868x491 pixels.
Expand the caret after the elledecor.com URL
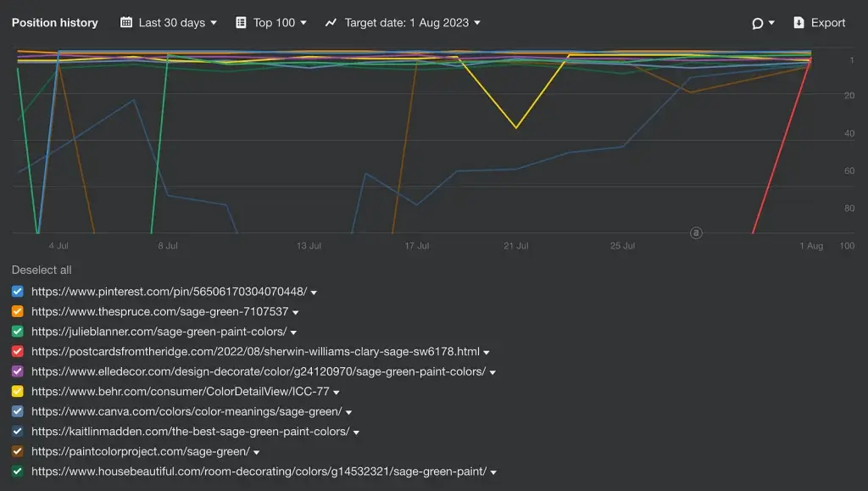(x=492, y=372)
